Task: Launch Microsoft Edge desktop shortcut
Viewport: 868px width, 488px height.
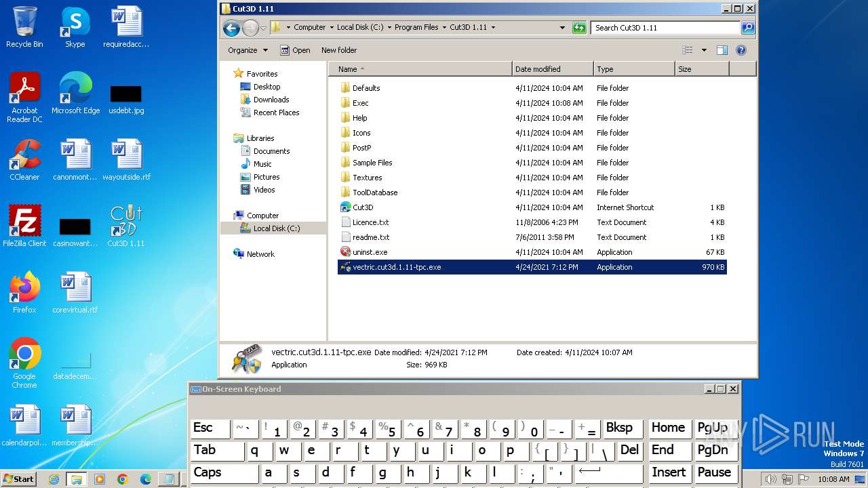Action: click(75, 94)
